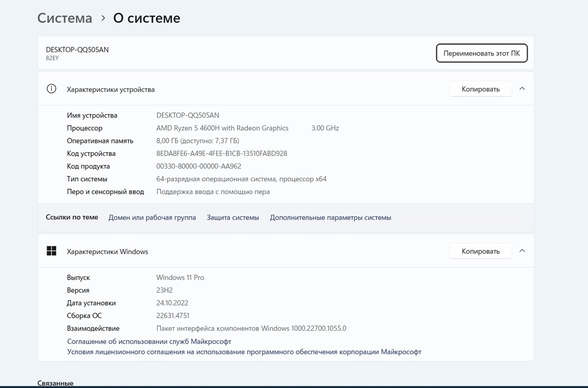The image size is (588, 388).
Task: Click the Переименовать этот ПК button
Action: click(x=481, y=53)
